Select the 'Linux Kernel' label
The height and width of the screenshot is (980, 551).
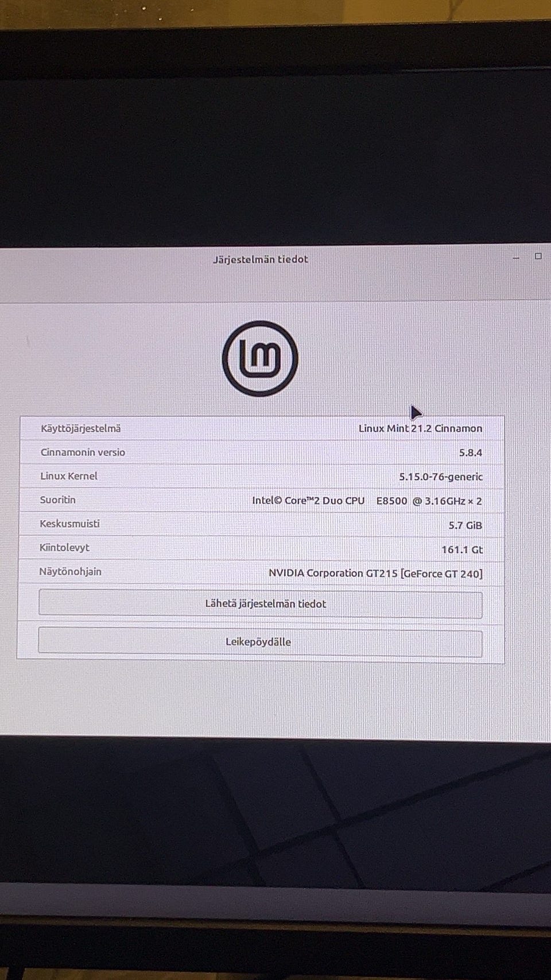pos(69,476)
